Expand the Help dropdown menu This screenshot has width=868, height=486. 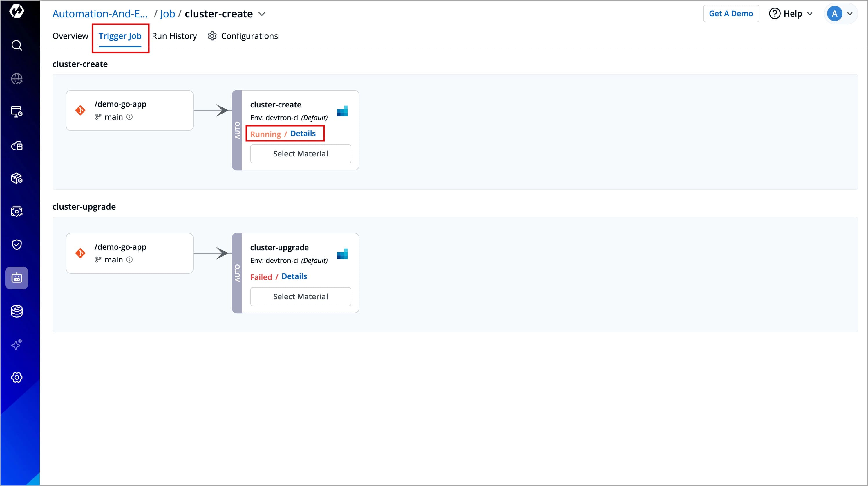[791, 14]
